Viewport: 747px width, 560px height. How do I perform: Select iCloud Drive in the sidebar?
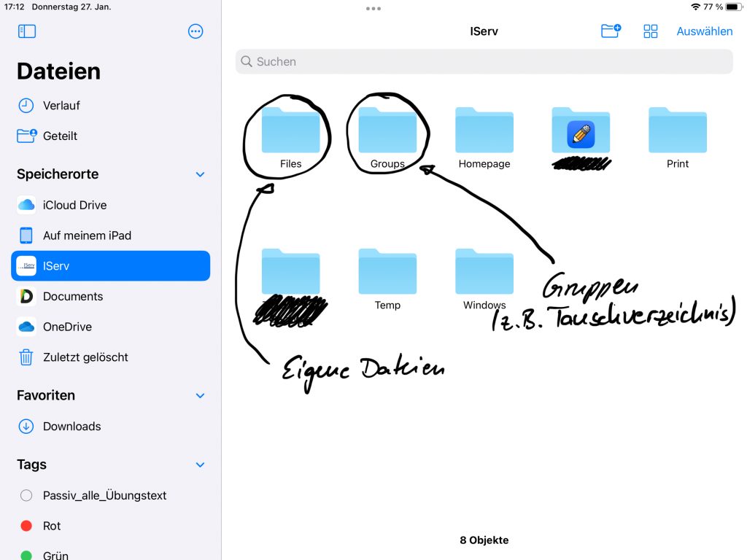pos(74,206)
